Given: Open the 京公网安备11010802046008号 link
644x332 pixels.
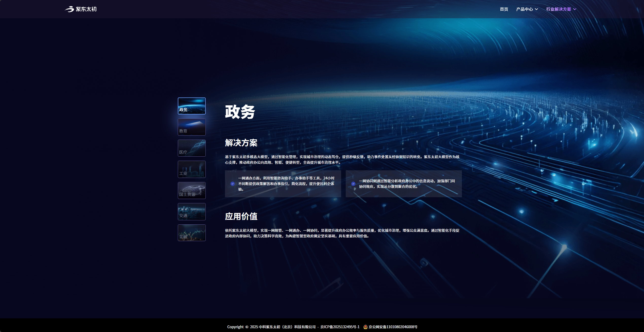Looking at the screenshot, I should pos(393,327).
